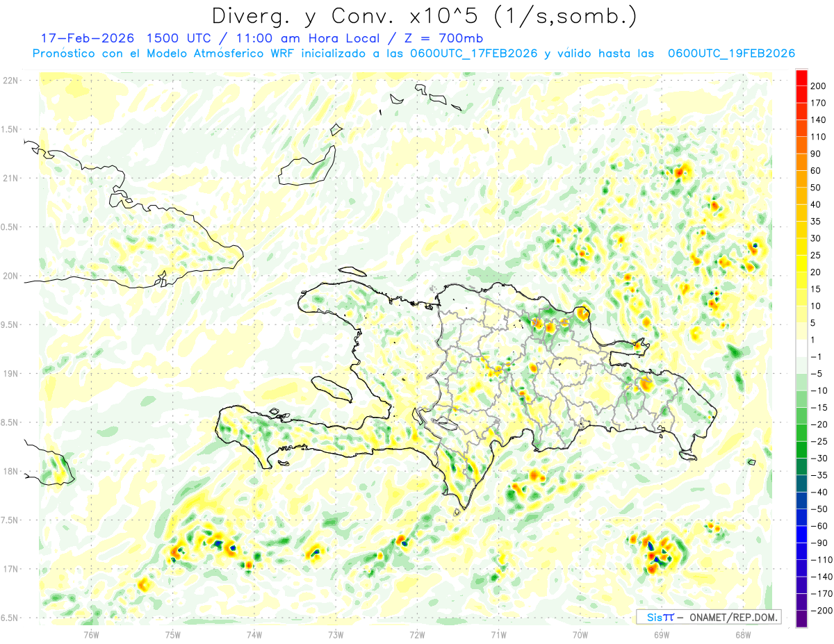Screen dimensions: 834x644
Task: Click the "17N" latitude label
Action: [11, 569]
